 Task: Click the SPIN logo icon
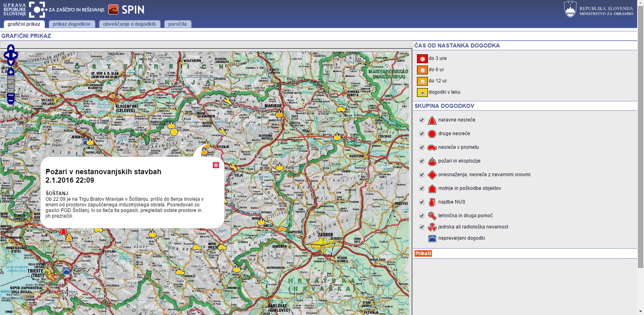click(x=114, y=9)
